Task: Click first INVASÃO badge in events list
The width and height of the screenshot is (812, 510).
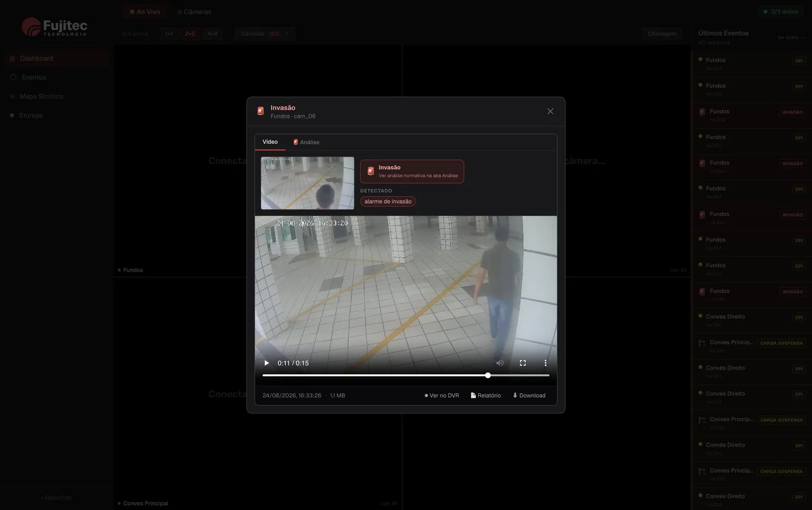Action: point(792,112)
